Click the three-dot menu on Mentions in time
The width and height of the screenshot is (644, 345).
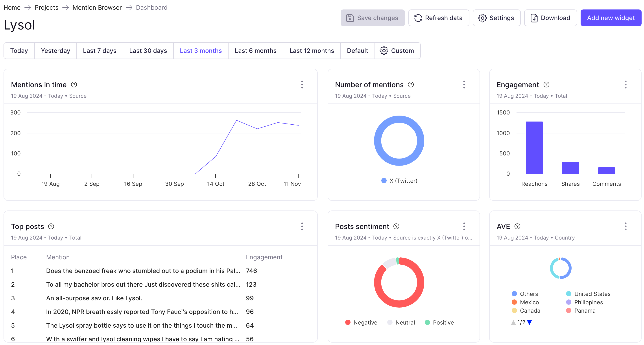[x=303, y=84]
